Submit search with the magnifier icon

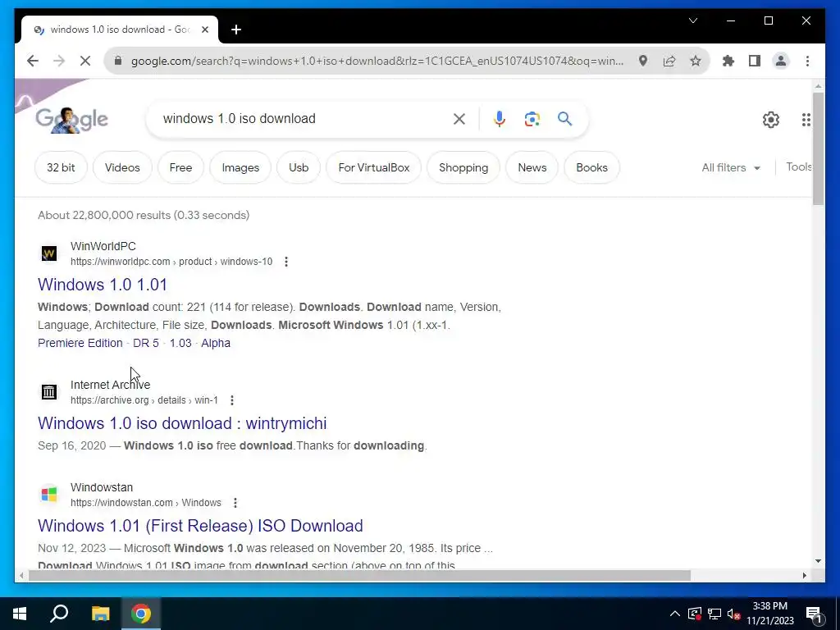pos(564,118)
